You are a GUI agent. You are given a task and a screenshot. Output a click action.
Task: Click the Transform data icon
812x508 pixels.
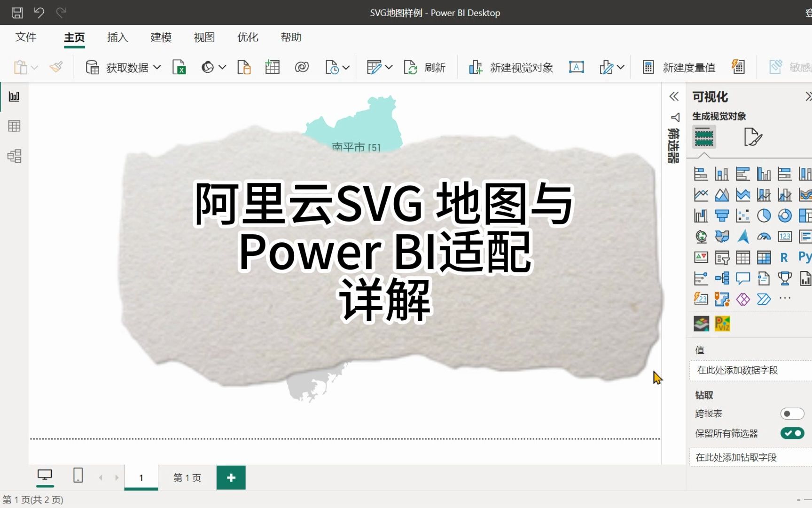[374, 68]
